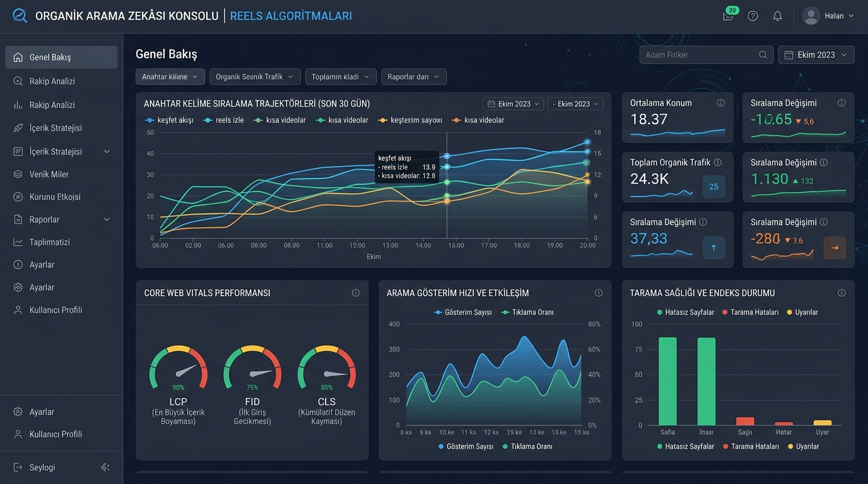Toggle the keşfet akışı legend series

coord(169,120)
